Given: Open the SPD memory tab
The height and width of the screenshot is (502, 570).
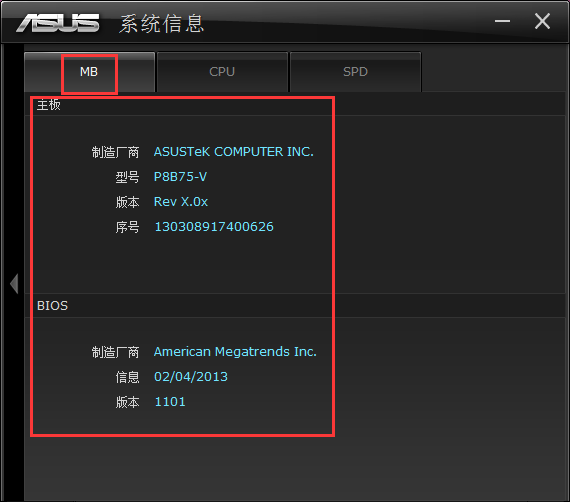Looking at the screenshot, I should pyautogui.click(x=356, y=72).
